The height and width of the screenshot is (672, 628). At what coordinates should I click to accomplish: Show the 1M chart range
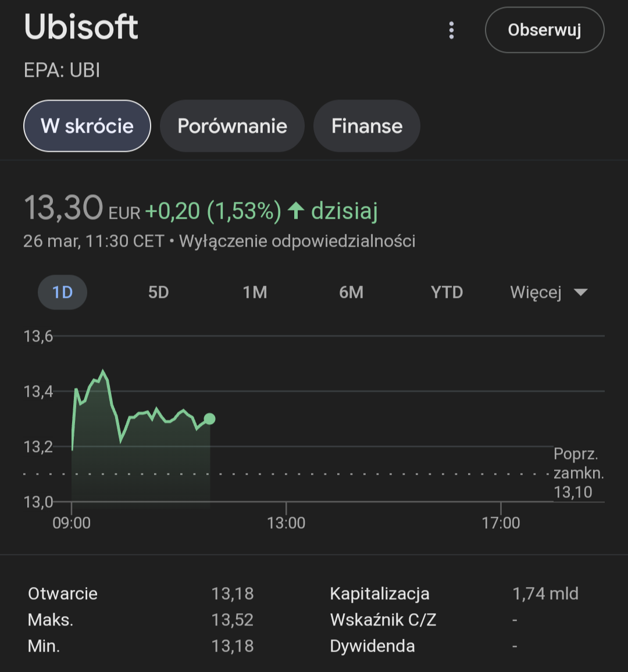point(255,292)
